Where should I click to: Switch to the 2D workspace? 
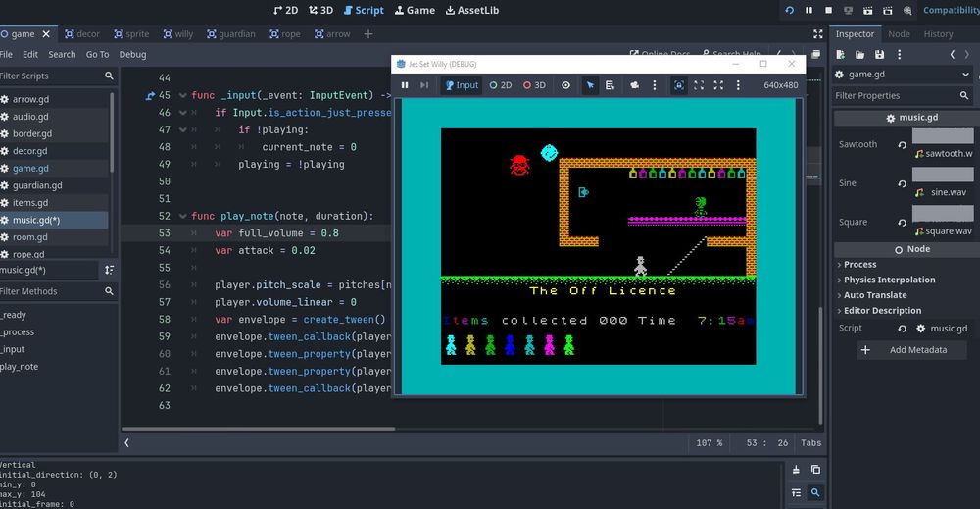pos(285,10)
